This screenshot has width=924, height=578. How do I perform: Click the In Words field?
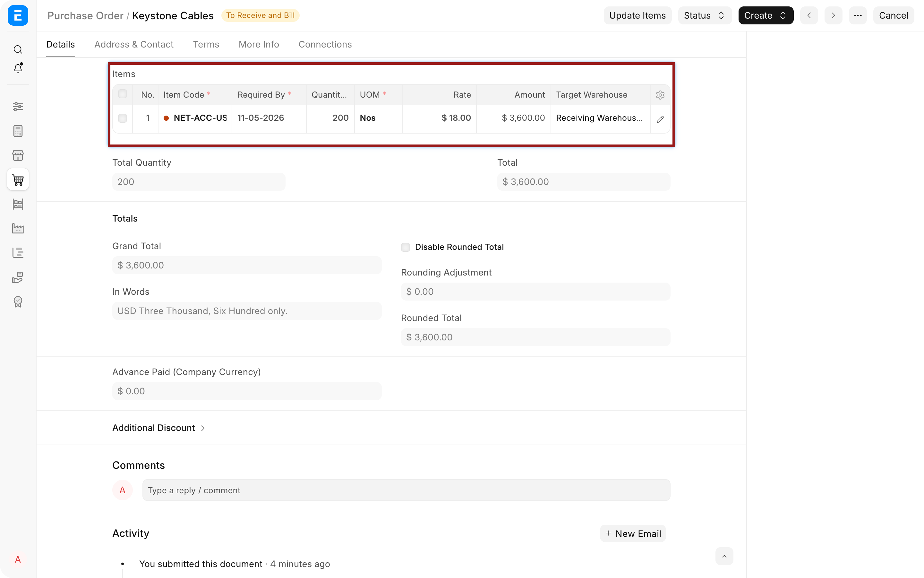click(247, 311)
